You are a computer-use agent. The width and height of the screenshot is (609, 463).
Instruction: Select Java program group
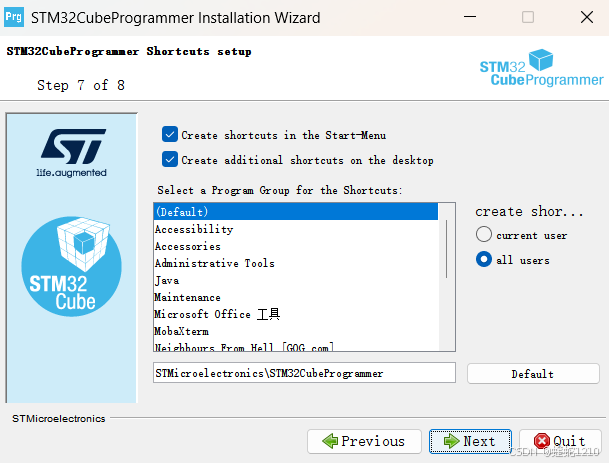(x=296, y=280)
